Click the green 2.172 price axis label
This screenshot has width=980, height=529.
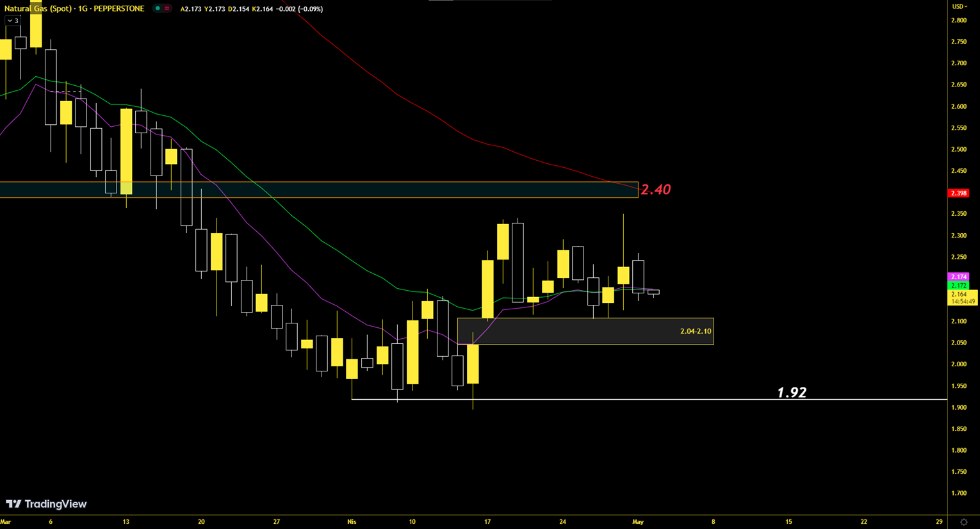click(x=958, y=285)
